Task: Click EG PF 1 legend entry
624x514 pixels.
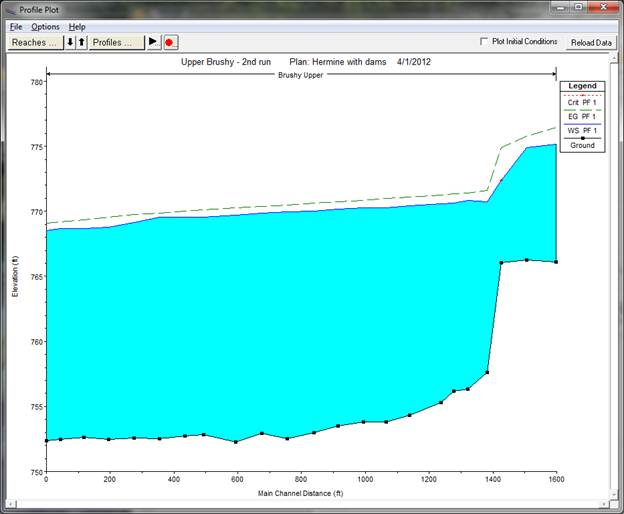Action: pos(582,114)
